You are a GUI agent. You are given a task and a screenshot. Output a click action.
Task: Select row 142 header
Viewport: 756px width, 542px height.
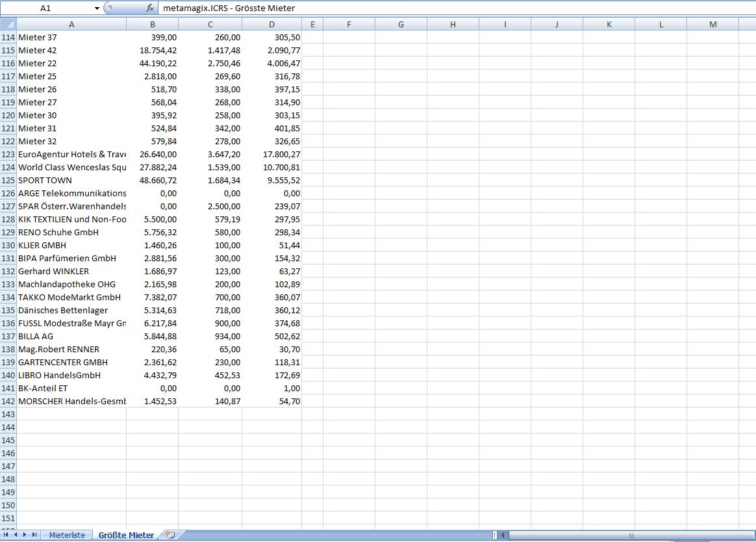point(8,401)
